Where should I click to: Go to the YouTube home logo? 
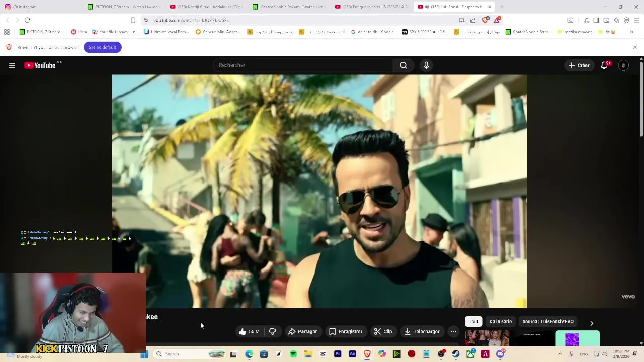point(40,65)
